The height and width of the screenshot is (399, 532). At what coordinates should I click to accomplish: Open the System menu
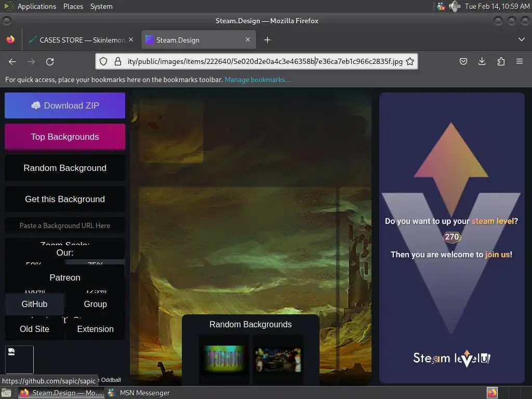(x=101, y=6)
